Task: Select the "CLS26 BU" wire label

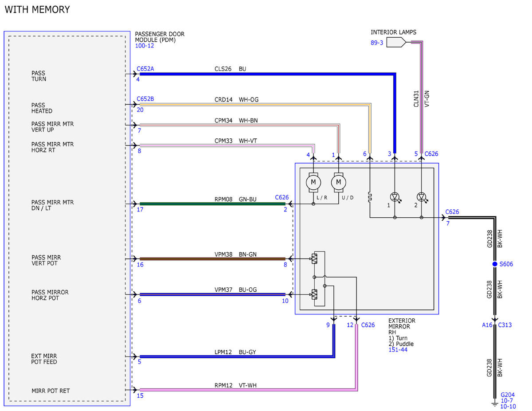Action: (230, 69)
